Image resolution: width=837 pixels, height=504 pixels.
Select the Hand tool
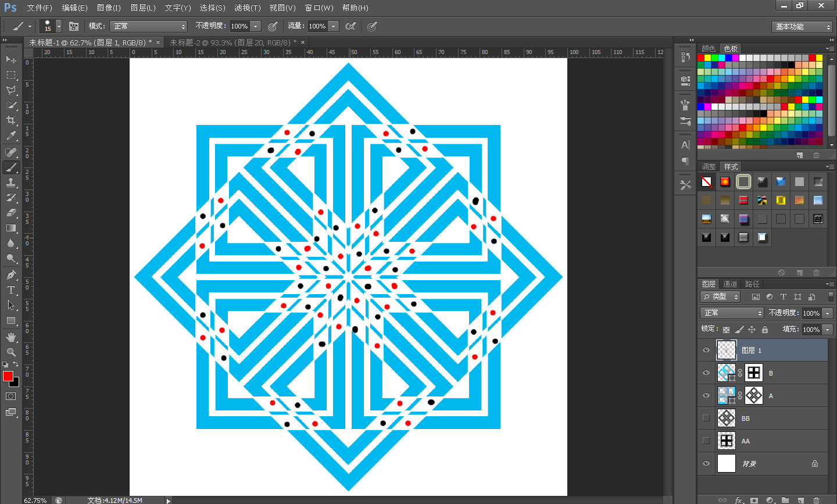click(x=11, y=337)
